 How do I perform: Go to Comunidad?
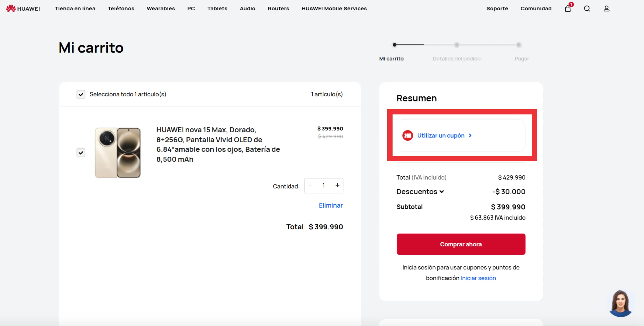[536, 8]
